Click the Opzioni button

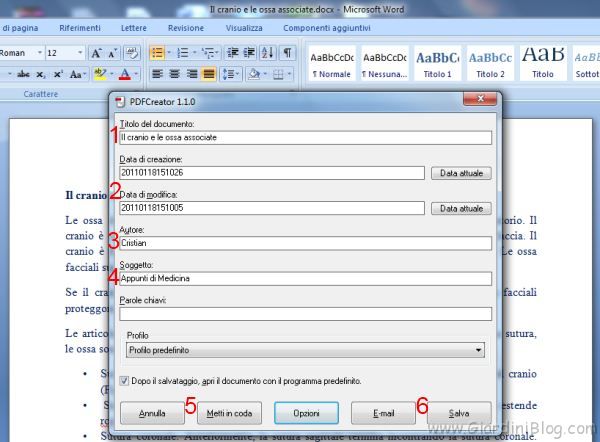[306, 413]
